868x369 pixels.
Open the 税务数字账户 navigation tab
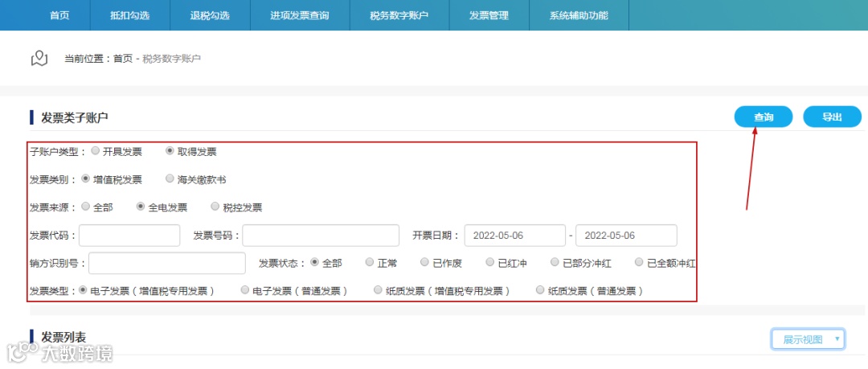pos(399,15)
